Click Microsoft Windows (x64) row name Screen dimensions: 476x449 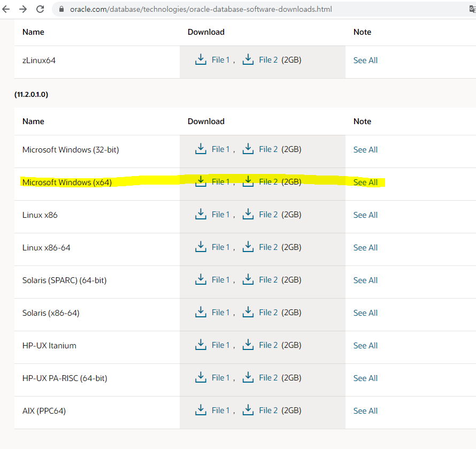point(67,182)
